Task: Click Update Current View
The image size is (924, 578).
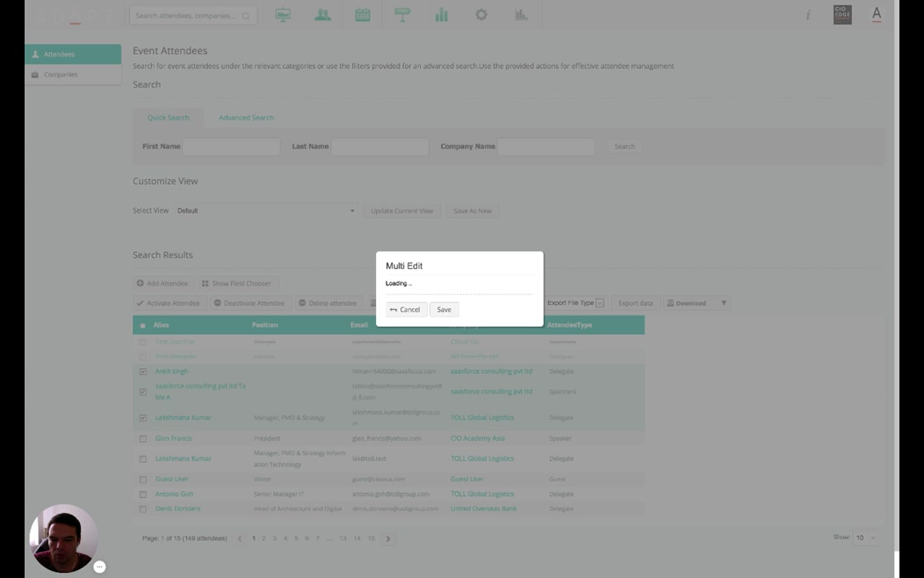Action: point(402,211)
